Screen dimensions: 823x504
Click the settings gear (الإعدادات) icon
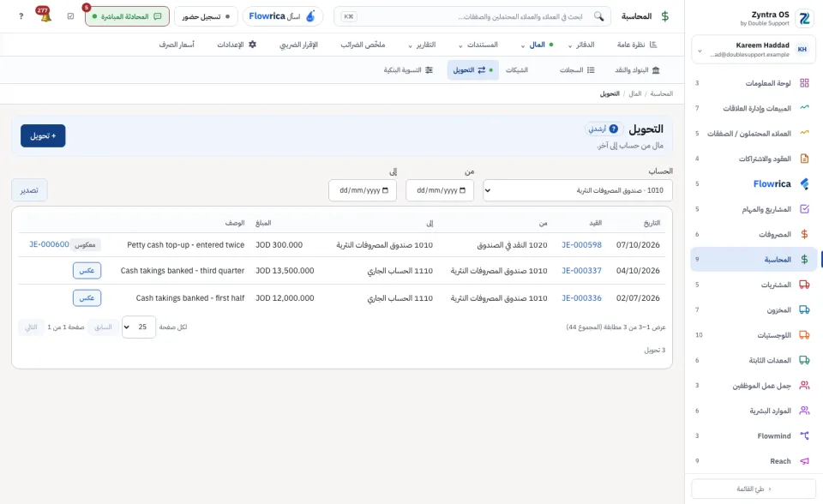click(x=252, y=45)
